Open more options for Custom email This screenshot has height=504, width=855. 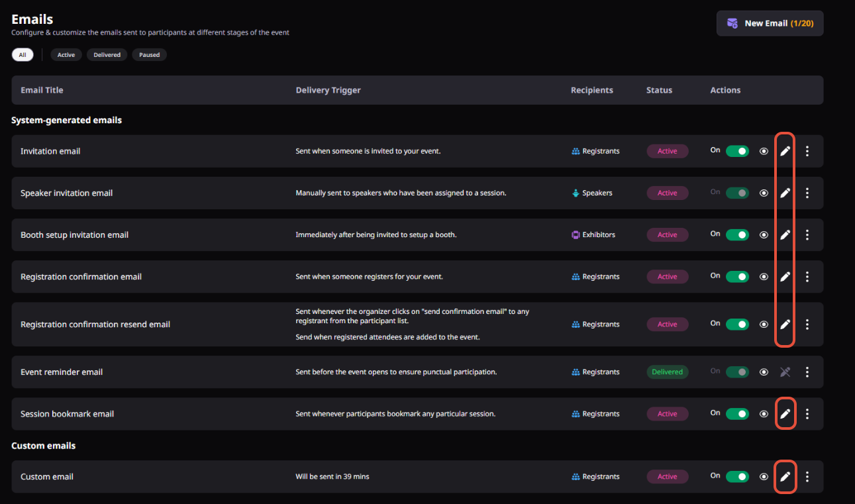click(807, 476)
